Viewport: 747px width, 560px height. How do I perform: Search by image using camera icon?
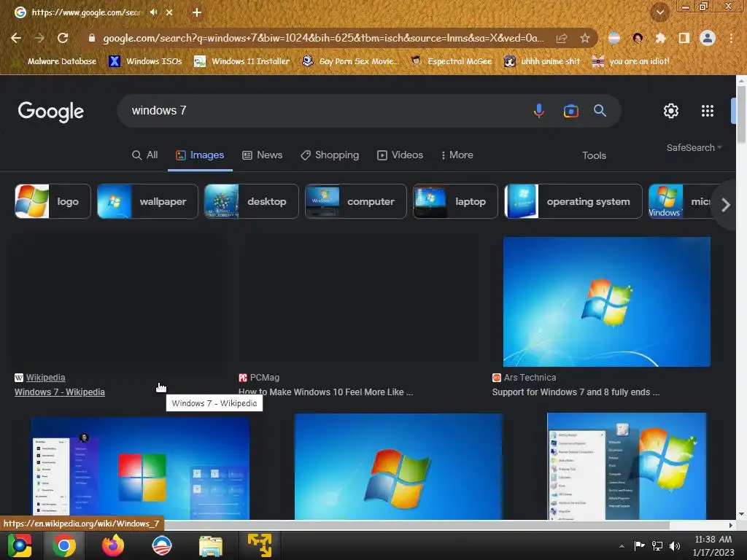[570, 111]
